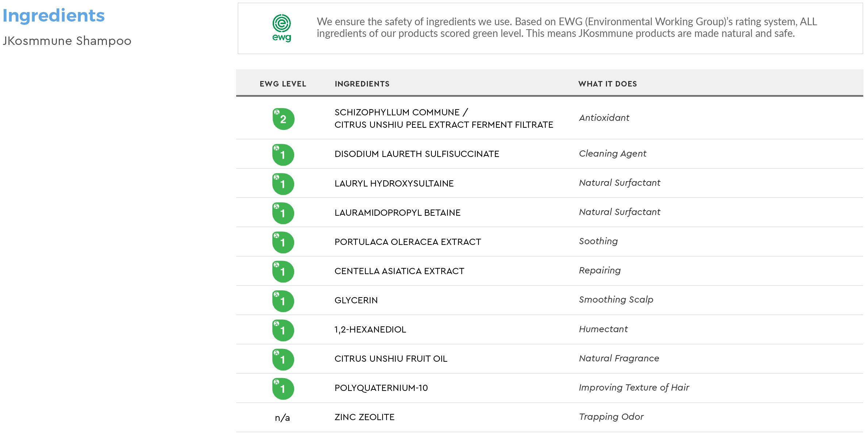Click the WHAT IT DOES column header
This screenshot has height=434, width=868.
pyautogui.click(x=608, y=84)
